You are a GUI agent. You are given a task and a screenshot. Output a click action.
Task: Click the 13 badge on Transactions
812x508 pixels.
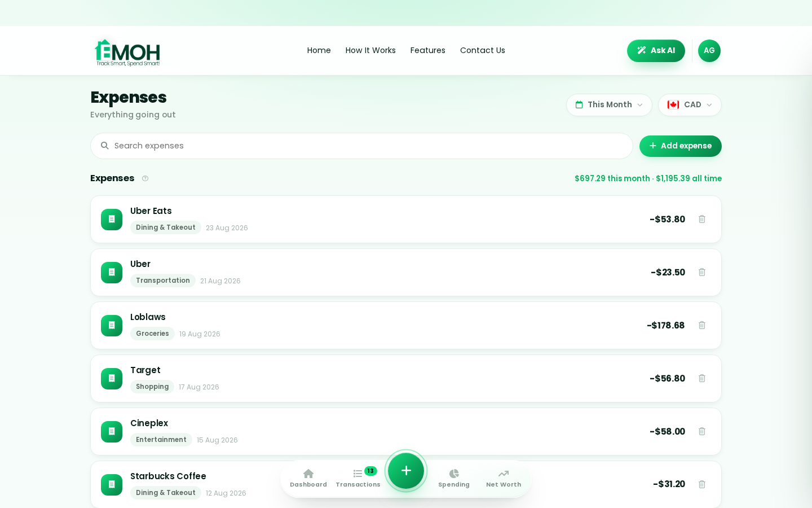pos(370,471)
